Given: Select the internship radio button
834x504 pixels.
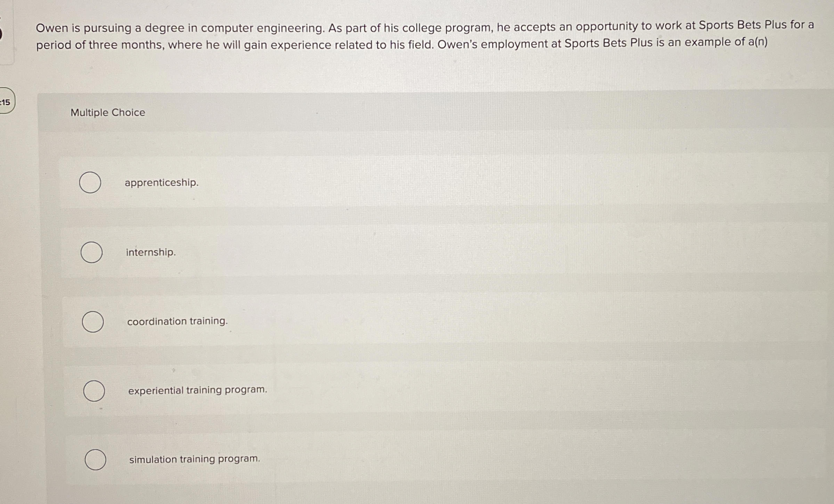Looking at the screenshot, I should [92, 252].
